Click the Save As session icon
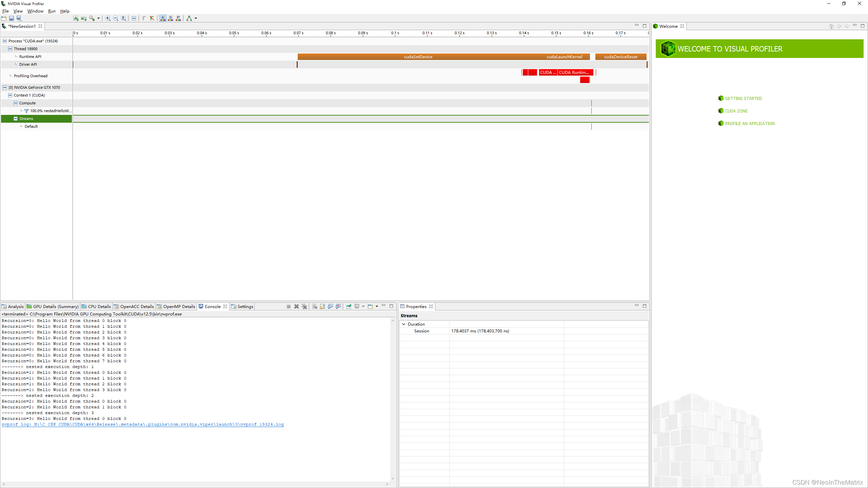 coord(19,18)
